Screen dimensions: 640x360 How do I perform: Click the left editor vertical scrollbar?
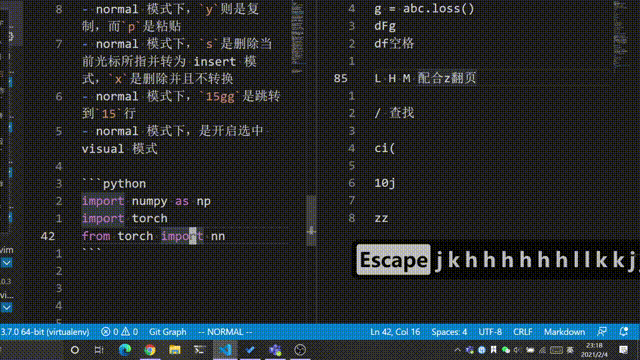(311, 220)
